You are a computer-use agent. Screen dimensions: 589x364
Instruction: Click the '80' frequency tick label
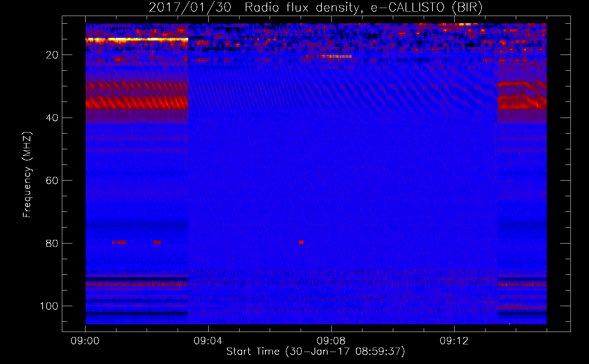tap(52, 243)
